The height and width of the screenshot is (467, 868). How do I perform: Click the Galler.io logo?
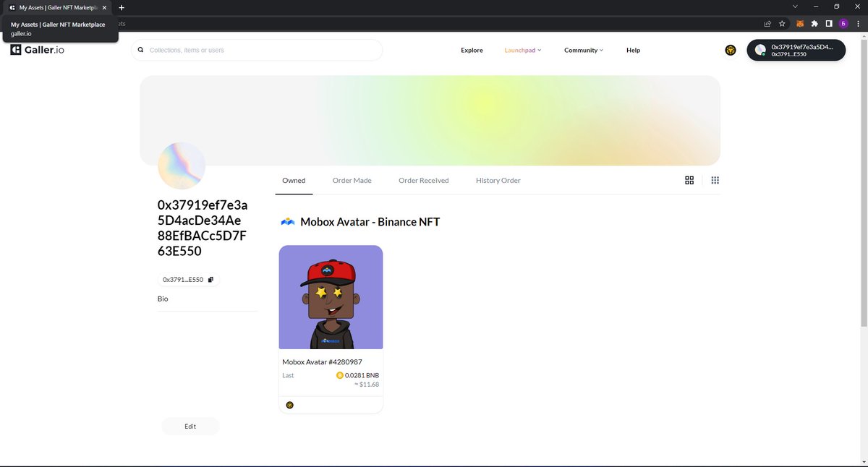click(38, 50)
